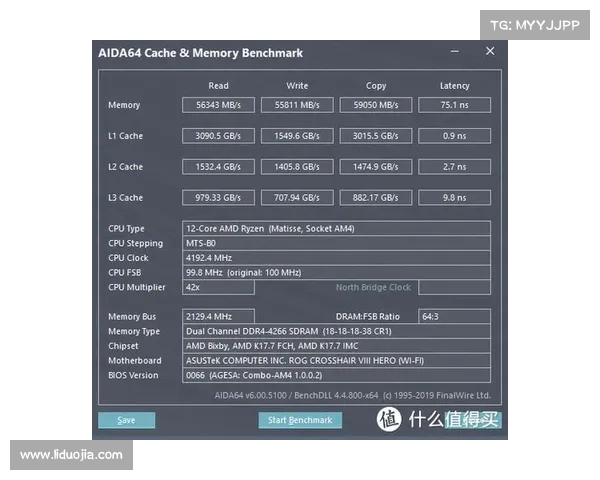Select the Memory Read value 56343 MB/s
The image size is (600, 480).
[218, 105]
